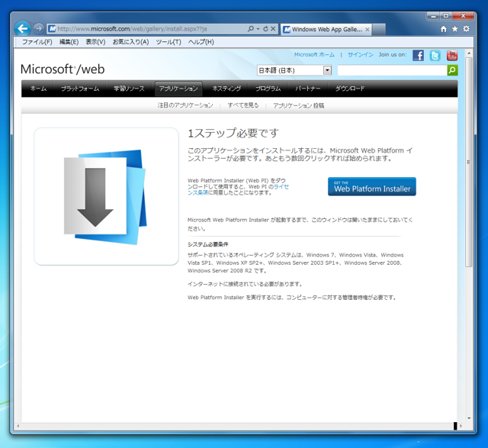Click the vertical scrollbar down arrow

pos(469,418)
